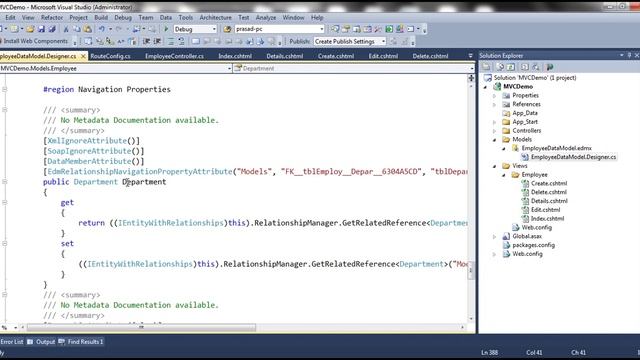Click Show All Files icon in Solution Explorer
This screenshot has width=640, height=360.
click(500, 67)
